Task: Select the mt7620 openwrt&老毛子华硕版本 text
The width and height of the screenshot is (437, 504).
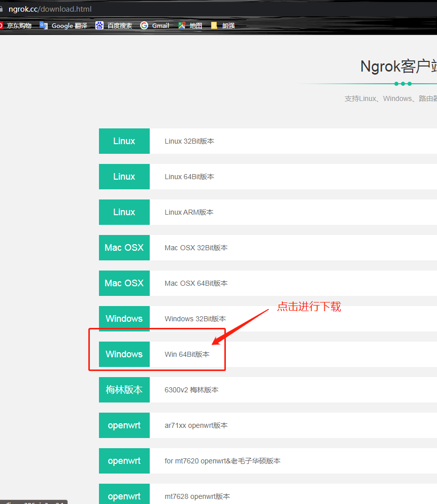Action: pos(222,461)
